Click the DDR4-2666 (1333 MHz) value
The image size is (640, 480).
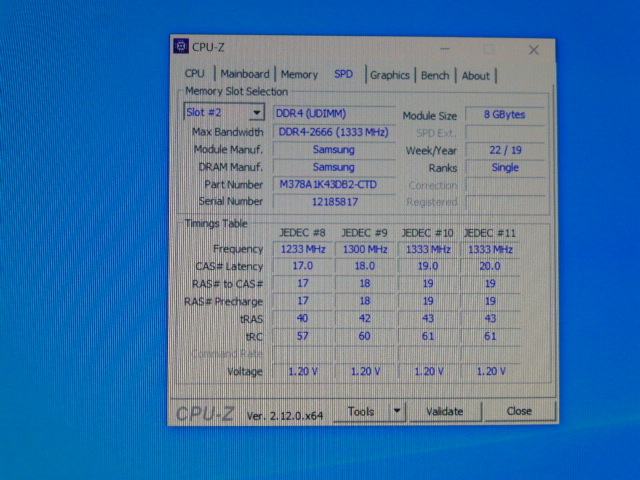click(x=334, y=132)
